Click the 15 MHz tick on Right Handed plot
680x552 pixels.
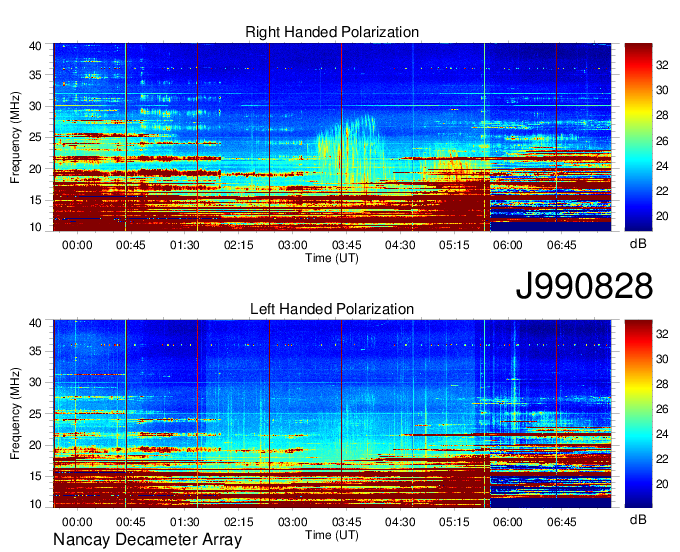(35, 200)
